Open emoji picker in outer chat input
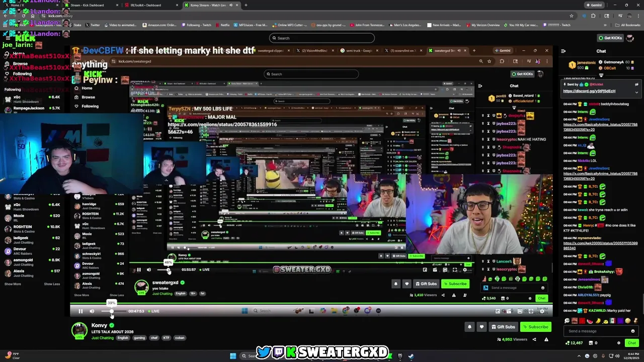644x362 pixels. (x=633, y=331)
